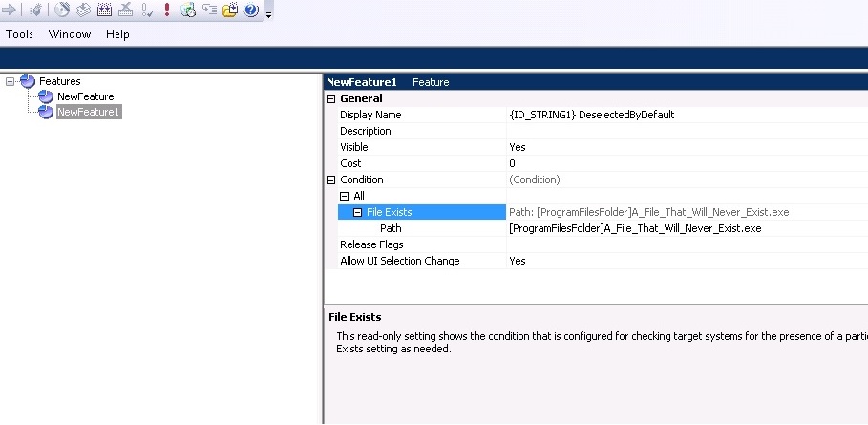The width and height of the screenshot is (868, 425).
Task: Click the General group heading
Action: coord(361,99)
